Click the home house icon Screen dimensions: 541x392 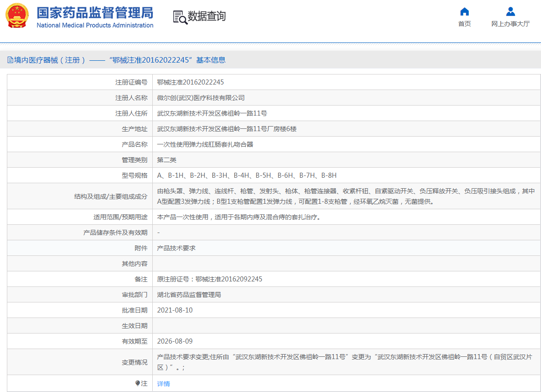464,11
